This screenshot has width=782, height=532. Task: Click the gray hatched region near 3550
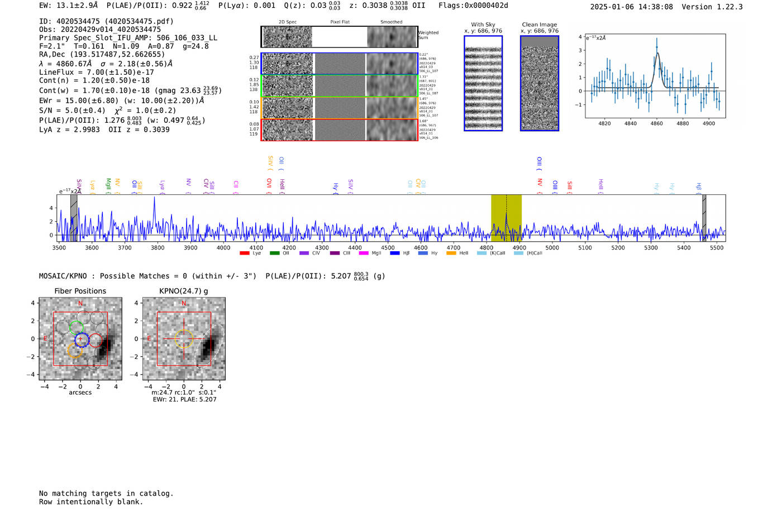point(74,218)
